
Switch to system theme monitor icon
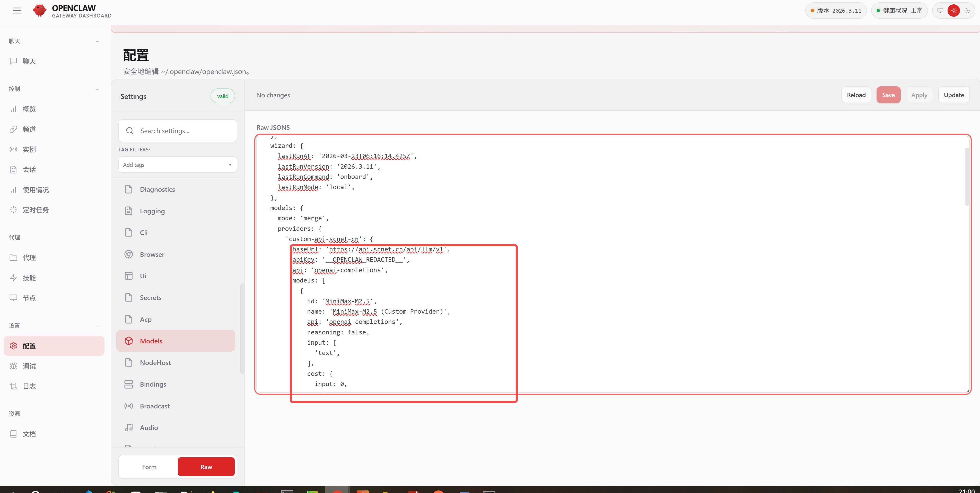coord(940,11)
